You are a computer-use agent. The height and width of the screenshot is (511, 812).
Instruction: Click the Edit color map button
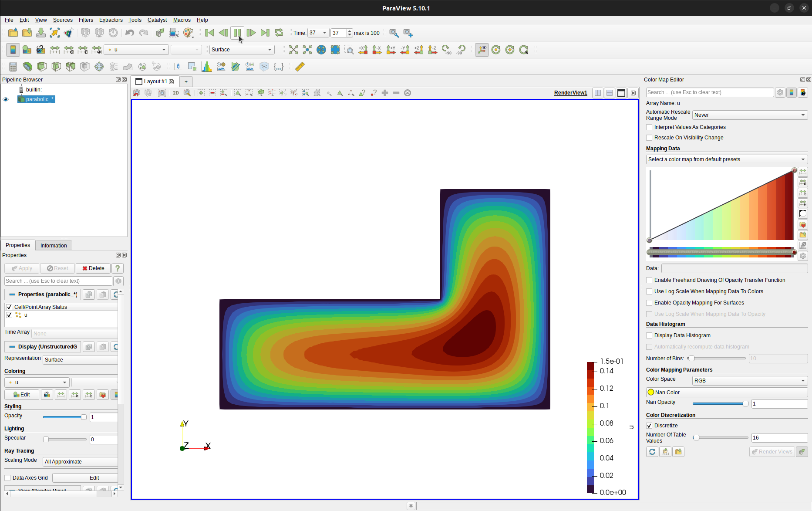point(21,395)
